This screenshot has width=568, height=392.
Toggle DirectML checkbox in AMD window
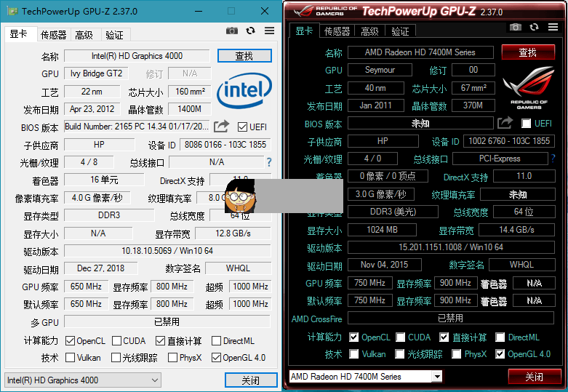(500, 337)
